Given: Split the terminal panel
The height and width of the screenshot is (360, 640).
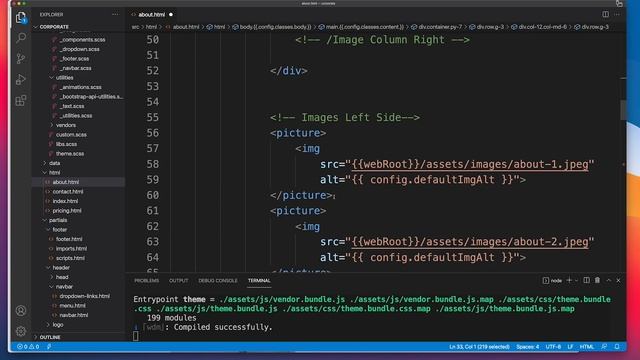Looking at the screenshot, I should pyautogui.click(x=587, y=280).
